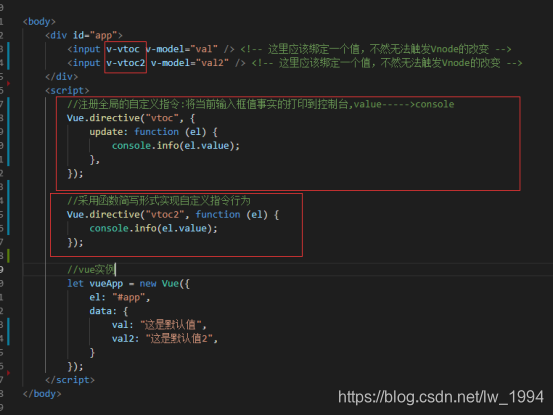Click the HTML comment after v-model="val2"
554x416 pixels.
(387, 63)
